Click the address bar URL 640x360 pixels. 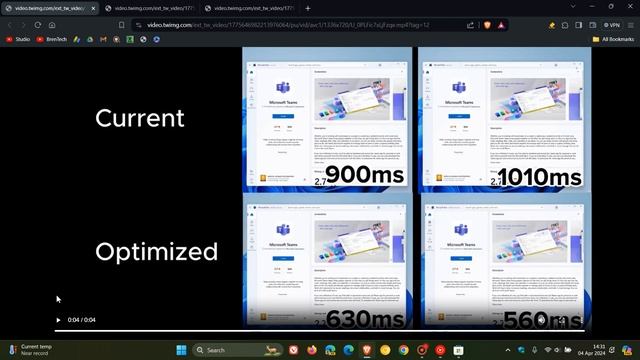288,25
